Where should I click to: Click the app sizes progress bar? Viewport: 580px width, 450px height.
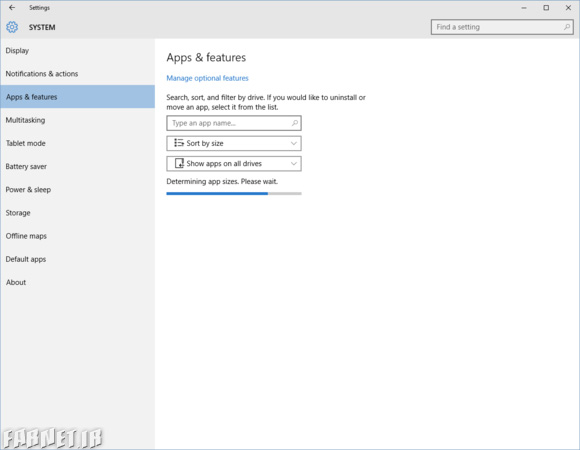234,193
